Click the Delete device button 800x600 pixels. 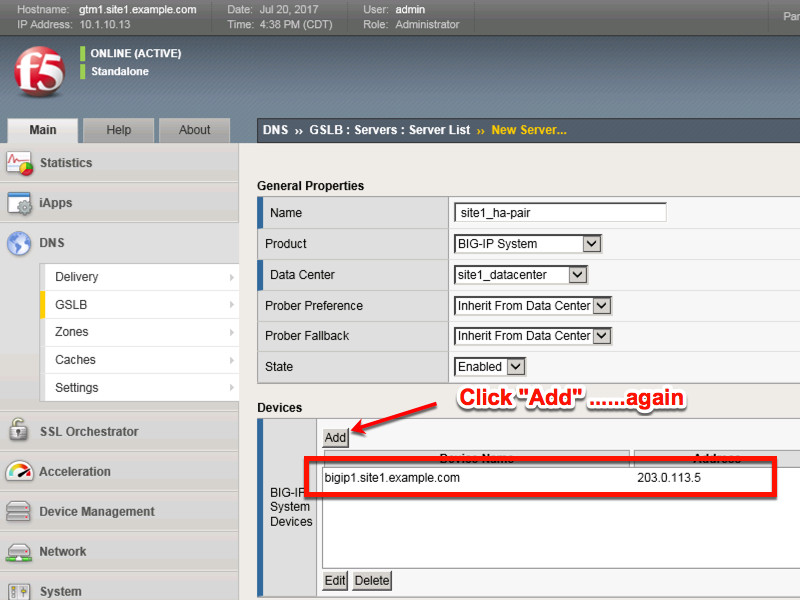click(x=372, y=581)
